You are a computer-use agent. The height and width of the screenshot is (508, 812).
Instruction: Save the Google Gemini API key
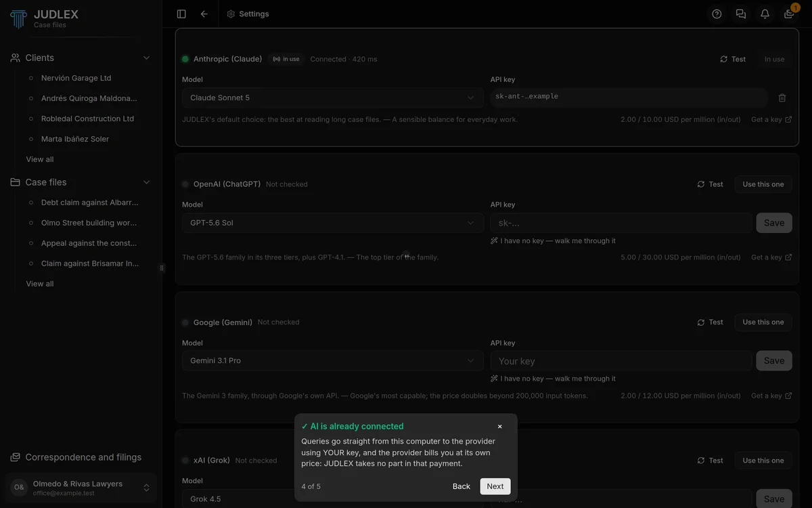tap(774, 360)
